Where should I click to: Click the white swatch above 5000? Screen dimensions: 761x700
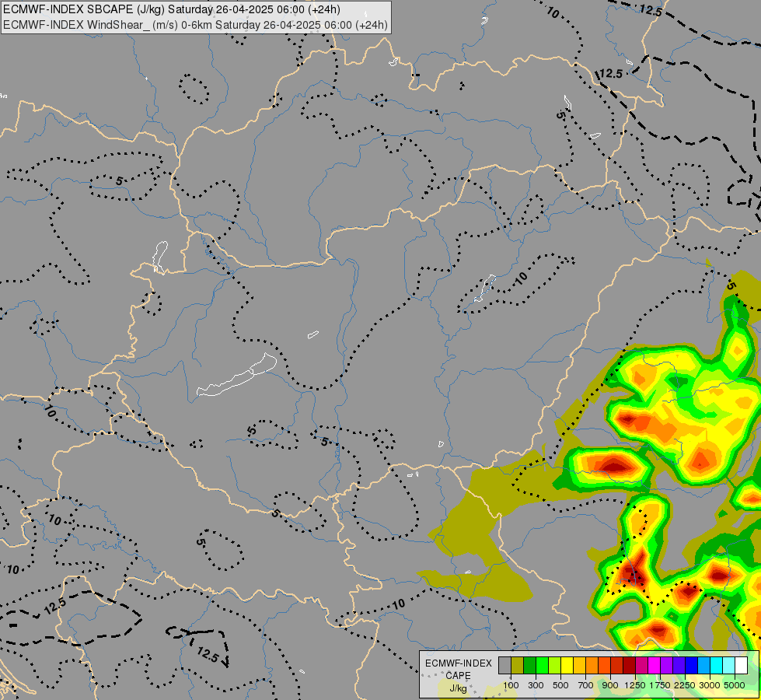[x=741, y=665]
